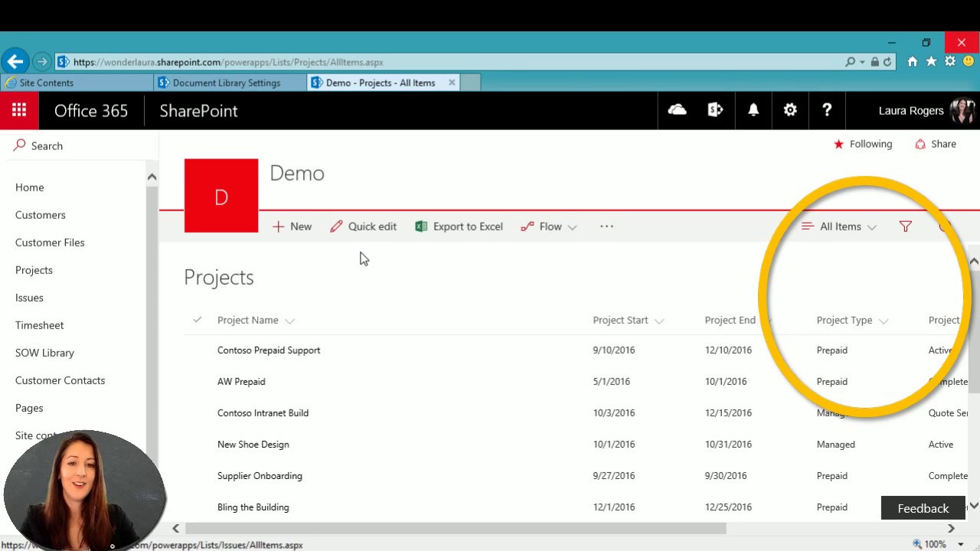
Task: Close the Demo - Projects tab
Action: [x=452, y=83]
